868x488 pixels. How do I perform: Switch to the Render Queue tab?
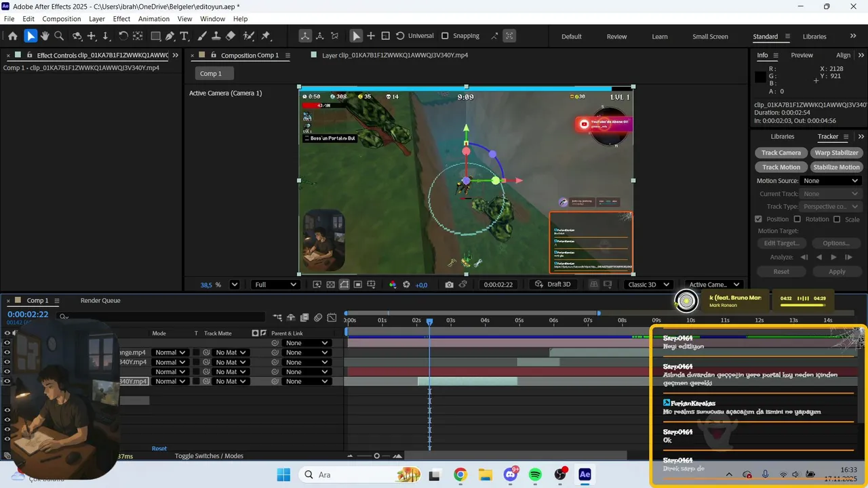pos(100,300)
